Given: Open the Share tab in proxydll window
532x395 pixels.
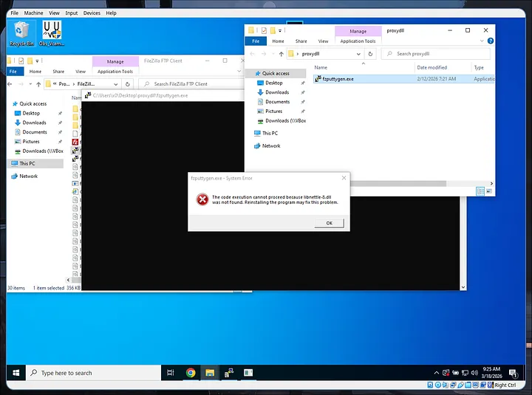Looking at the screenshot, I should tap(301, 41).
